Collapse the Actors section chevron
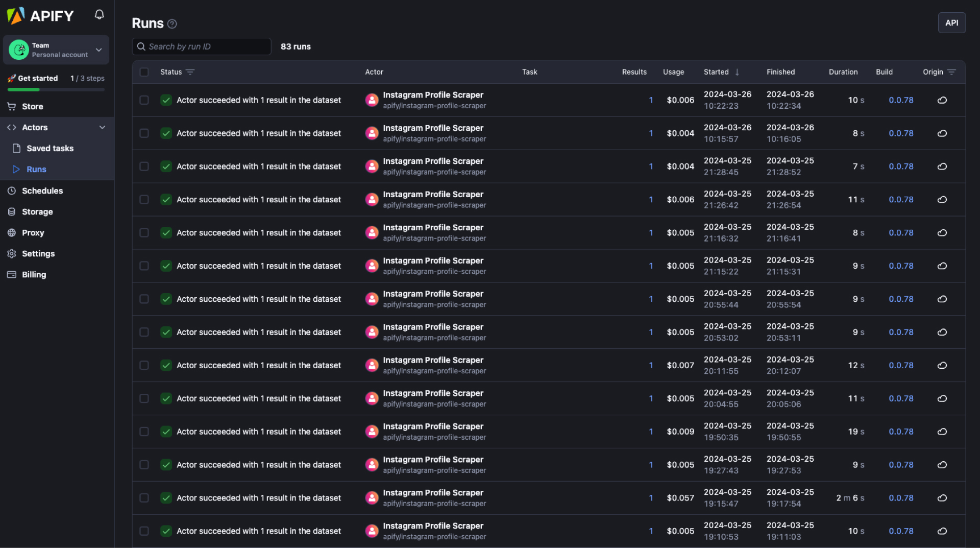980x548 pixels. pyautogui.click(x=102, y=128)
